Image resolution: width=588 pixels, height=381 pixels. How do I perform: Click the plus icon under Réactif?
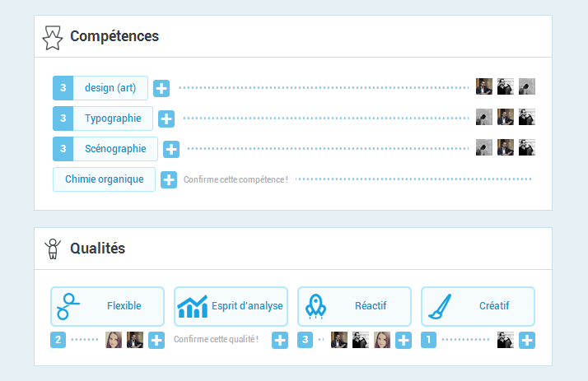404,340
